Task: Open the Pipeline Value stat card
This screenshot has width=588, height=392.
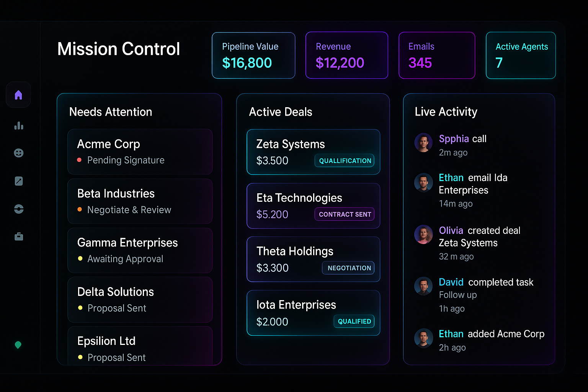Action: (253, 55)
